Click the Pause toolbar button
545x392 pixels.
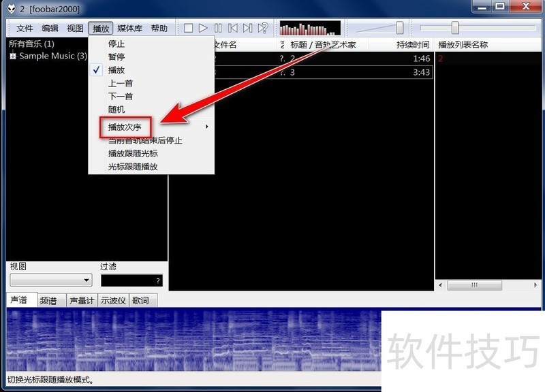click(x=218, y=28)
